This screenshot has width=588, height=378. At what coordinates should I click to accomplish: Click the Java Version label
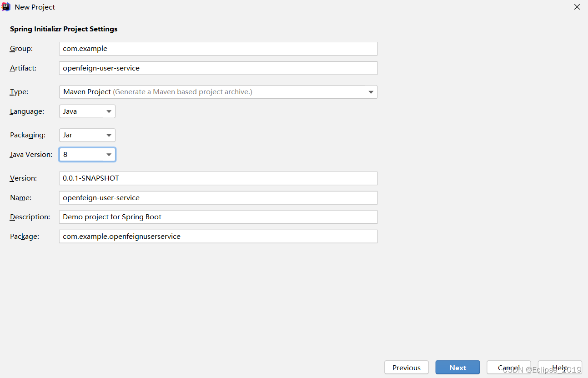click(31, 155)
